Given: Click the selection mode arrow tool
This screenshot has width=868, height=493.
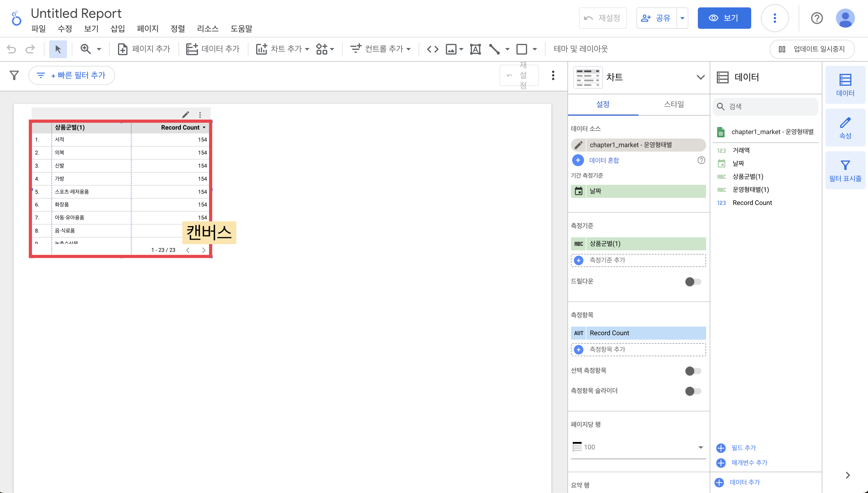Looking at the screenshot, I should (58, 49).
